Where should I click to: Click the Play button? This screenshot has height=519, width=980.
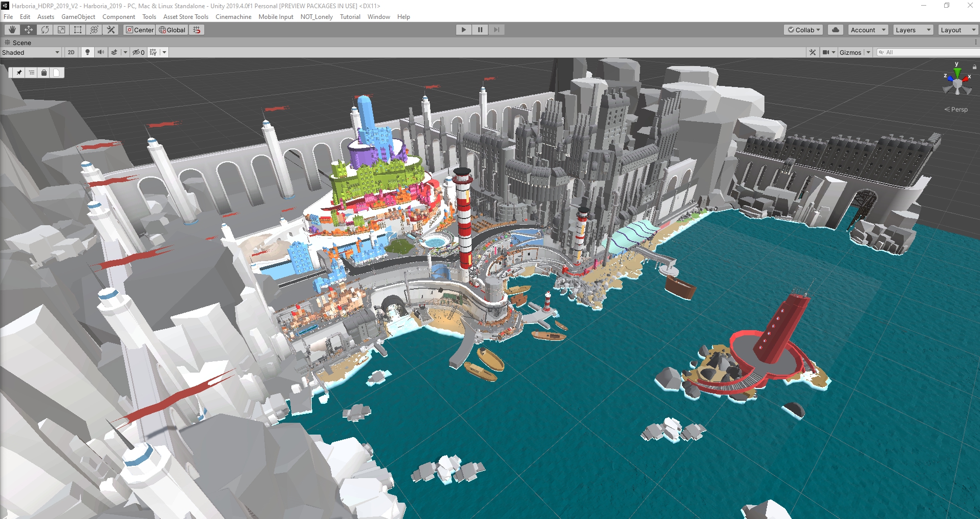tap(463, 30)
